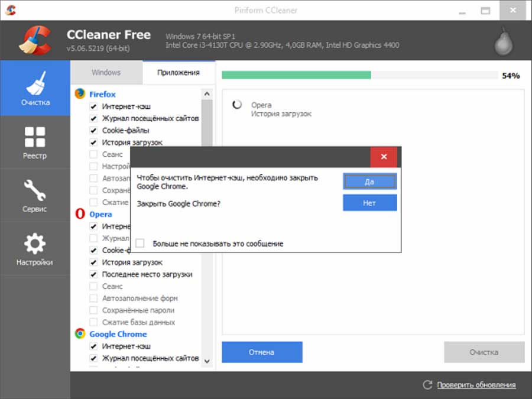Open the Сервис tools section

pos(35,196)
